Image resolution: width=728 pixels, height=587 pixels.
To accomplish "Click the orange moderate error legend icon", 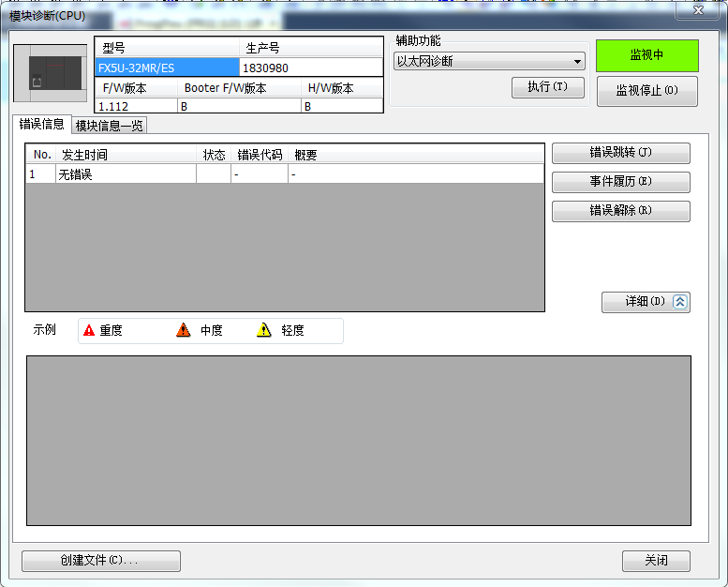I will coord(184,330).
